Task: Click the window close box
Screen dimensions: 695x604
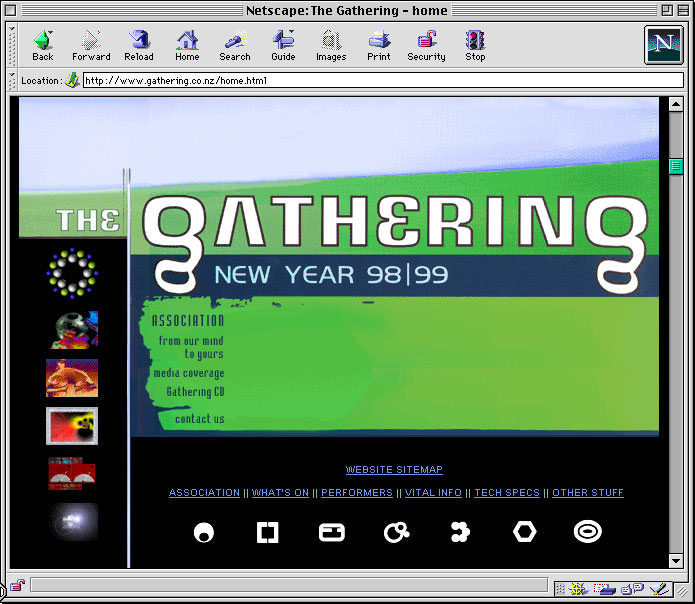Action: tap(11, 10)
